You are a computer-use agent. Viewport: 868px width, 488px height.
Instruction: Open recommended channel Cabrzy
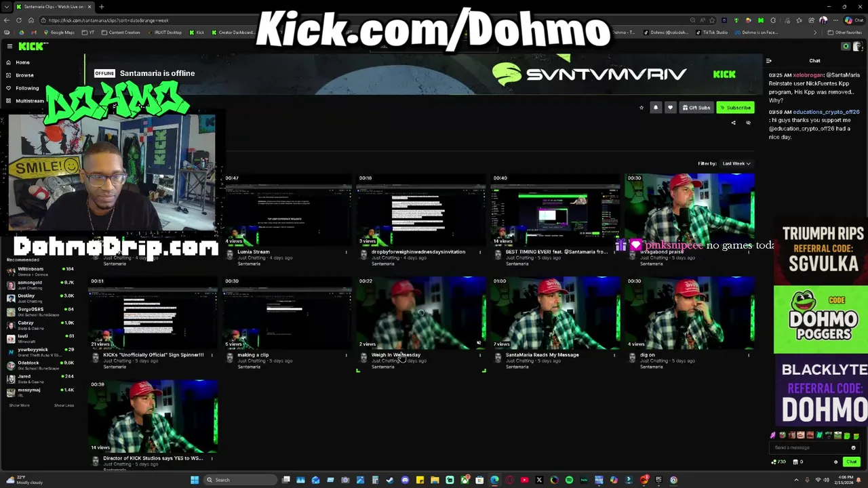pos(41,325)
